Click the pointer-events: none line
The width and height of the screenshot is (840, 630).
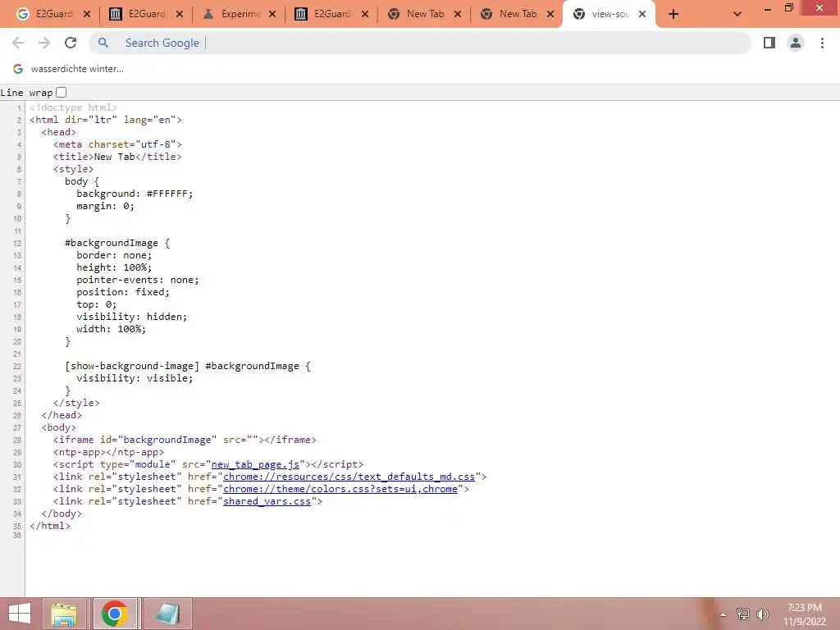click(x=138, y=281)
